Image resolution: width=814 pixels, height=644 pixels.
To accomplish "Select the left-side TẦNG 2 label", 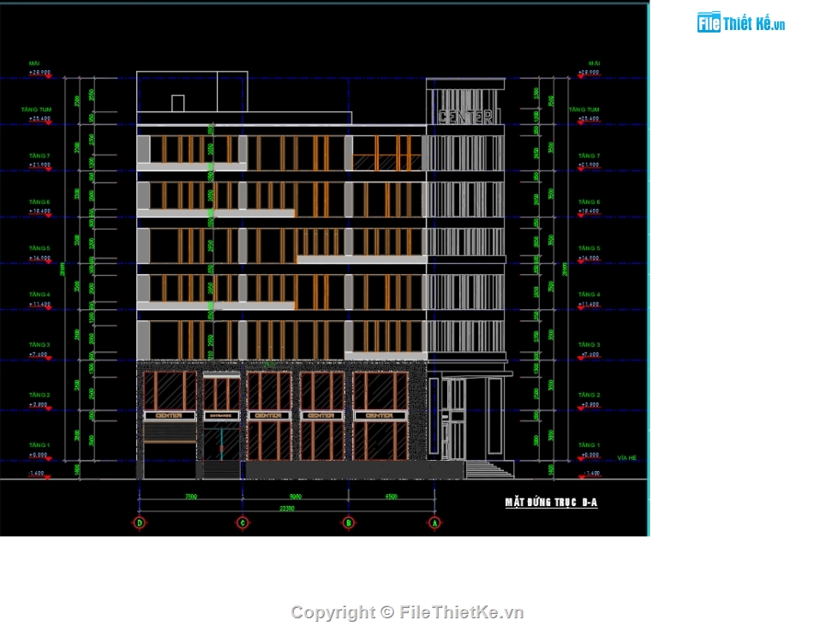I will 39,395.
